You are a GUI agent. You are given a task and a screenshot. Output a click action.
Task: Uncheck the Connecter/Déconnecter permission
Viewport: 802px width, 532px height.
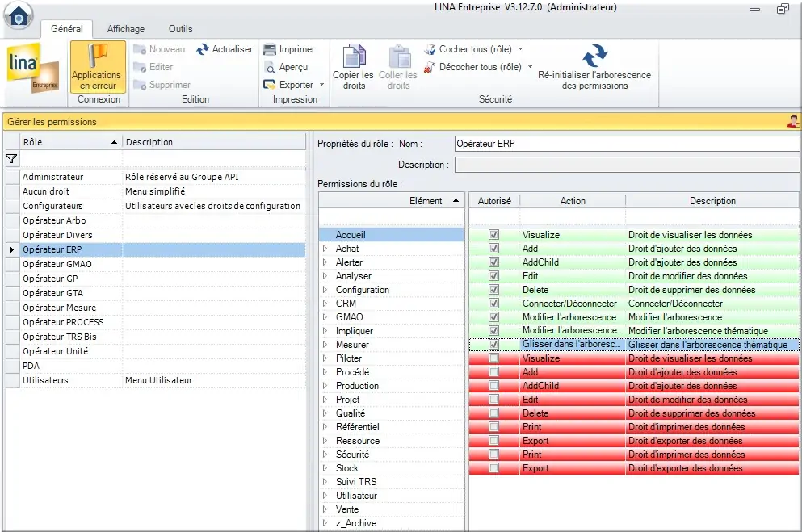(x=493, y=303)
